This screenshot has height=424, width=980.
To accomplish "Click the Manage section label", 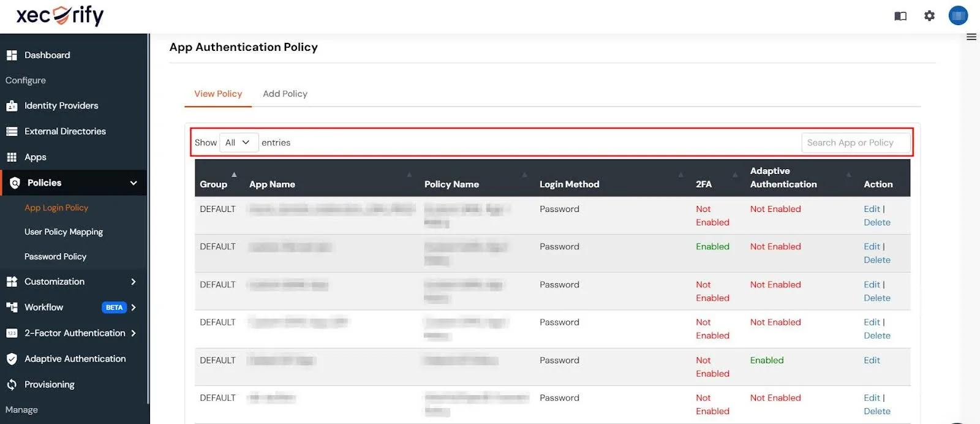I will pos(21,410).
